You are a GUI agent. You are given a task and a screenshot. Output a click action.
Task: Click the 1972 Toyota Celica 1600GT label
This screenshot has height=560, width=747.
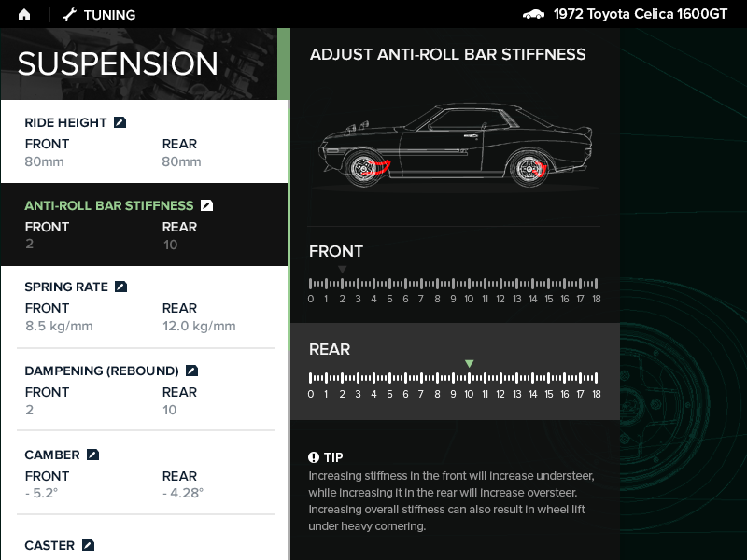tap(641, 14)
